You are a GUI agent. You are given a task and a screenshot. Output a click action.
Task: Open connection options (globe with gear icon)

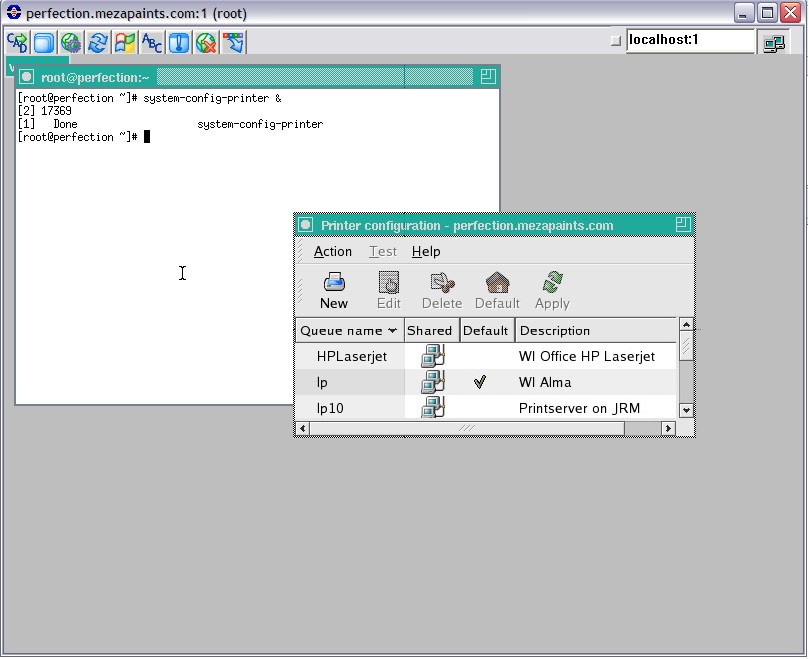pyautogui.click(x=71, y=42)
